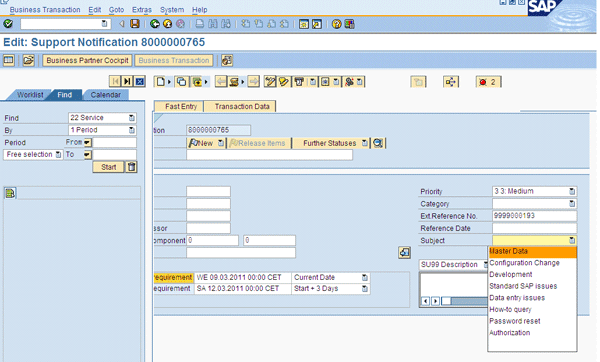The image size is (600, 362).
Task: Click the Create new session icon
Action: tap(304, 24)
